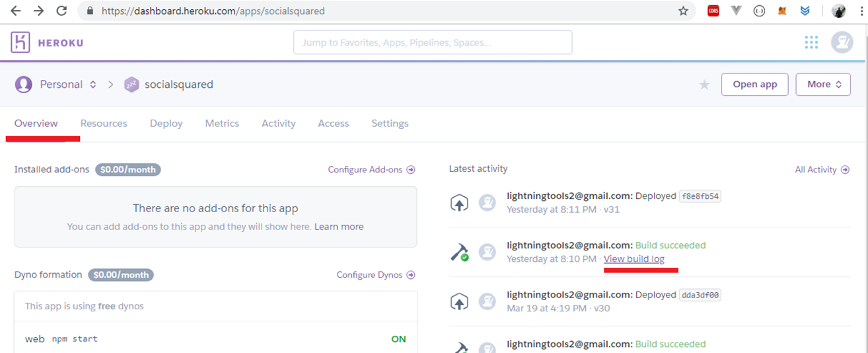Open the View build log link
The height and width of the screenshot is (353, 868).
pyautogui.click(x=634, y=258)
